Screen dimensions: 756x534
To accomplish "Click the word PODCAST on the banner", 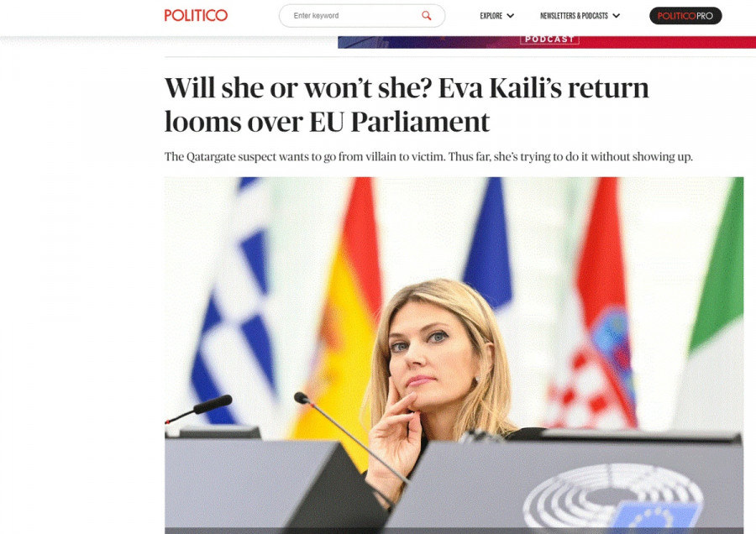I will pos(549,39).
